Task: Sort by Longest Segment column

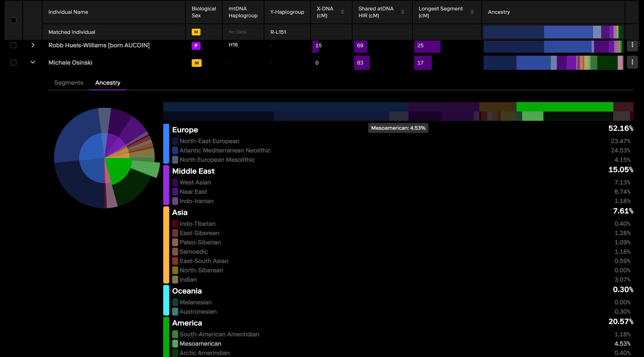Action: [x=472, y=12]
